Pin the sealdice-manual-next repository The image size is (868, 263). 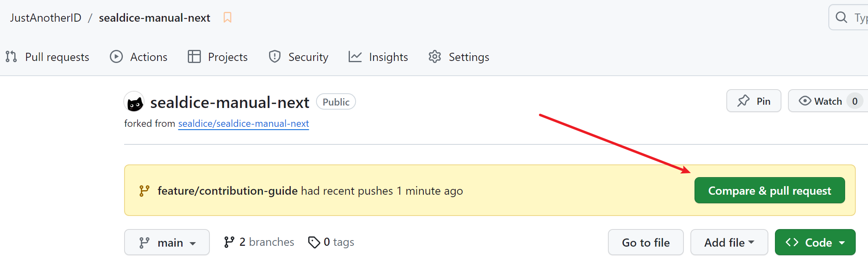click(754, 101)
